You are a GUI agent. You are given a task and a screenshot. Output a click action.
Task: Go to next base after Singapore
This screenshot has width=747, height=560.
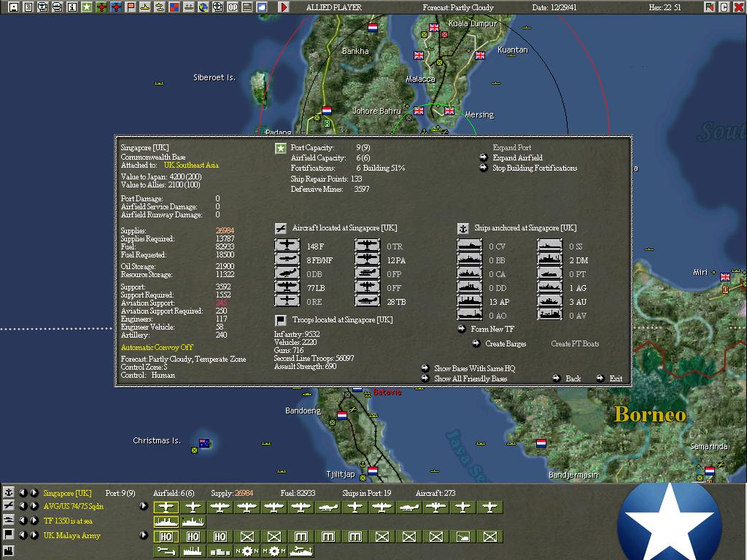(x=34, y=493)
